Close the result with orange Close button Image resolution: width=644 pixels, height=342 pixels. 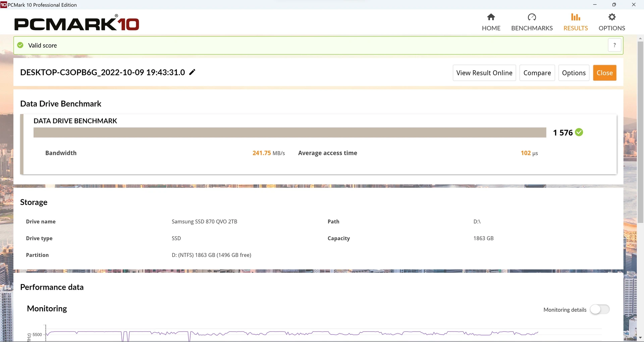pyautogui.click(x=604, y=73)
